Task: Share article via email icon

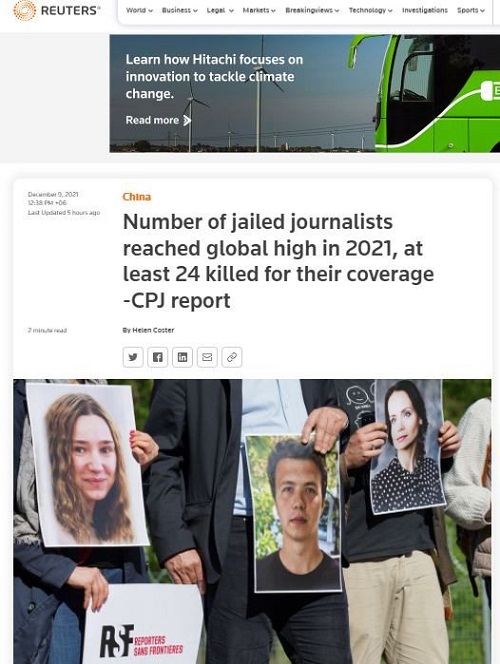Action: point(207,357)
